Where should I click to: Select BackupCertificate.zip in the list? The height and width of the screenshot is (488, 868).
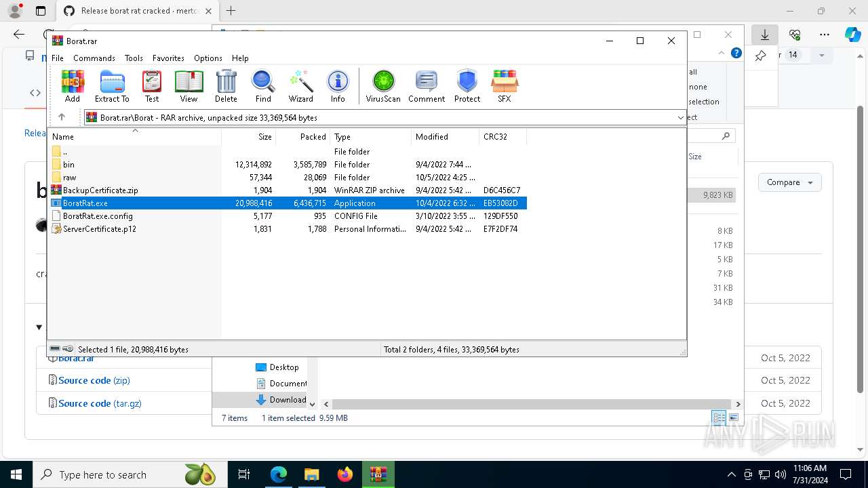(288, 190)
